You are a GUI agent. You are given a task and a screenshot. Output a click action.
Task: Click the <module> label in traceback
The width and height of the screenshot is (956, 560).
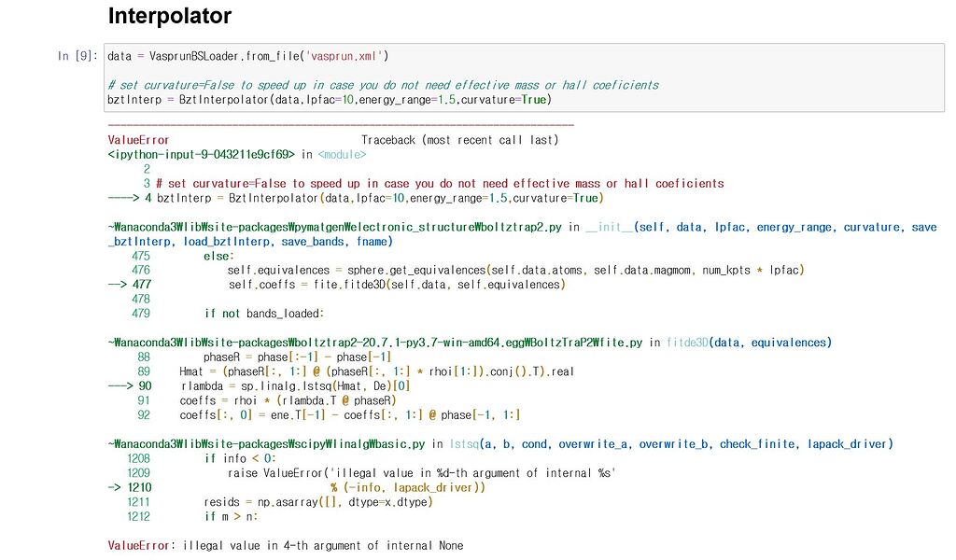pyautogui.click(x=342, y=154)
